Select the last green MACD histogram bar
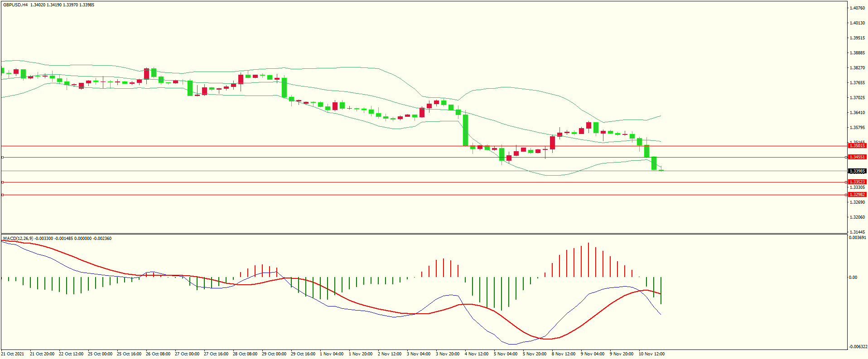 click(x=661, y=290)
